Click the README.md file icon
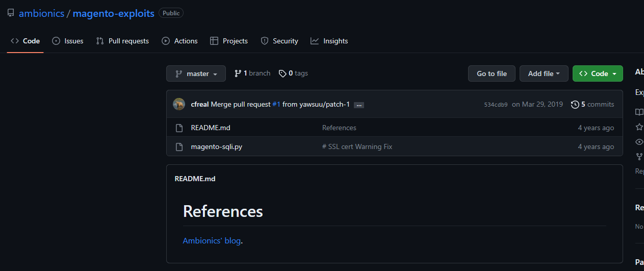This screenshot has height=271, width=644. pyautogui.click(x=179, y=128)
